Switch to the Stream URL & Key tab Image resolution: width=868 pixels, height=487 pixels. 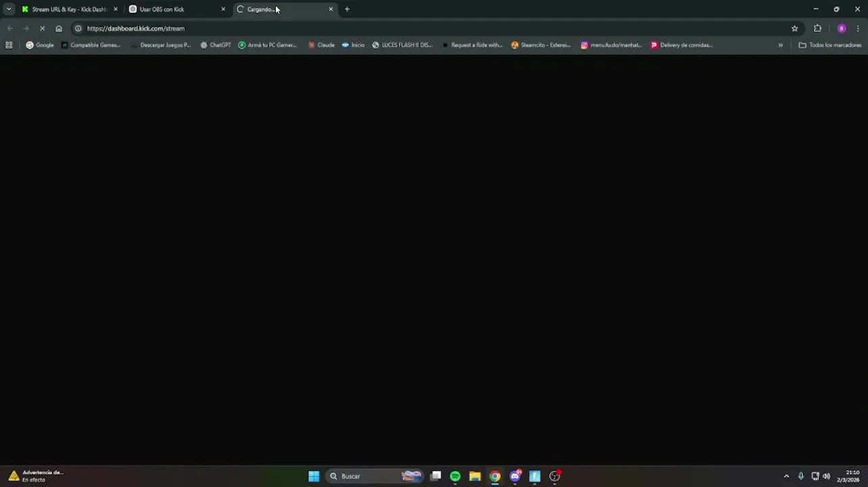click(68, 9)
